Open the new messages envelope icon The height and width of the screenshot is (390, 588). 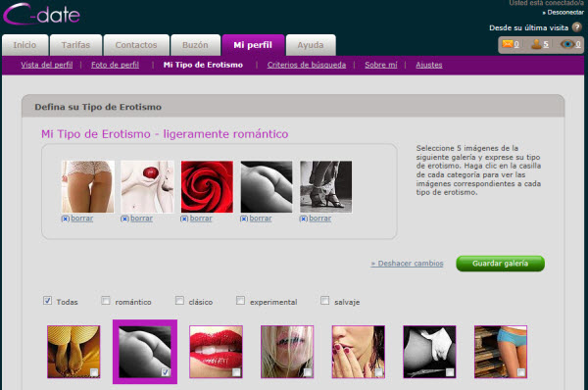[508, 44]
